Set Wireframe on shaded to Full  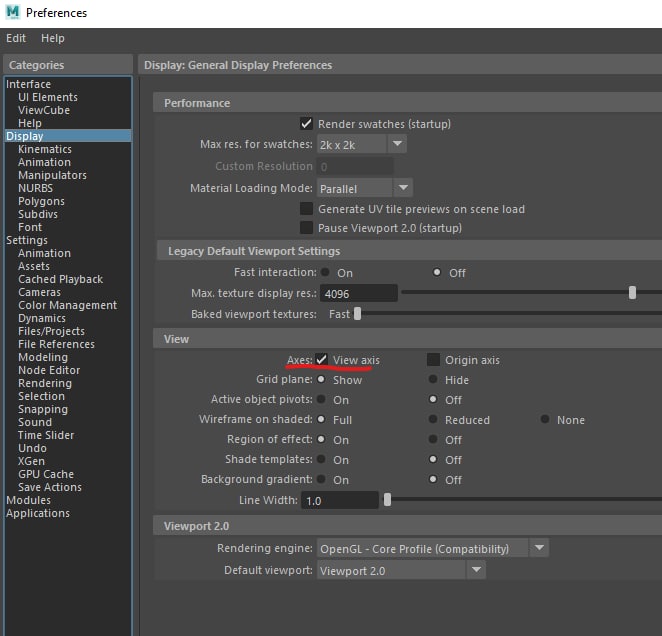321,419
